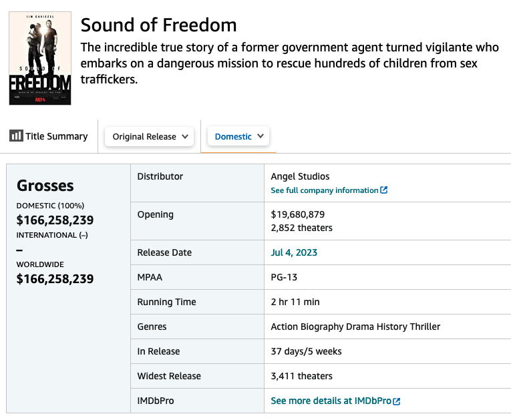511x420 pixels.
Task: Follow the Jul 4, 2023 release date link
Action: [294, 252]
